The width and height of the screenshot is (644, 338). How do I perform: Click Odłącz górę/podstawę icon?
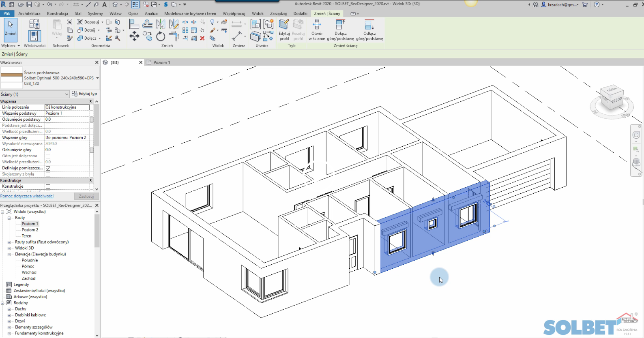pos(369,30)
